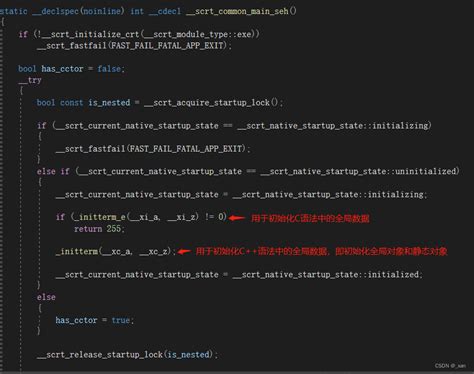The width and height of the screenshot is (474, 374).
Task: Click the __xc_z argument
Action: coord(154,251)
